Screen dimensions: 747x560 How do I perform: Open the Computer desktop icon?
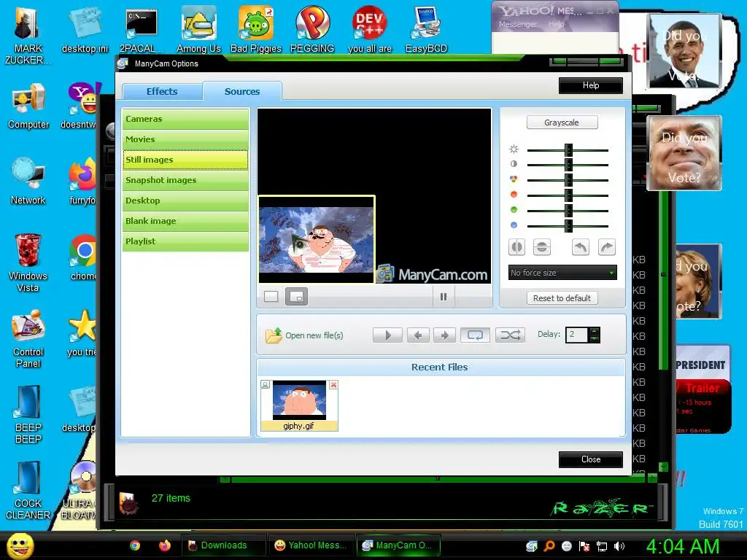tap(28, 106)
